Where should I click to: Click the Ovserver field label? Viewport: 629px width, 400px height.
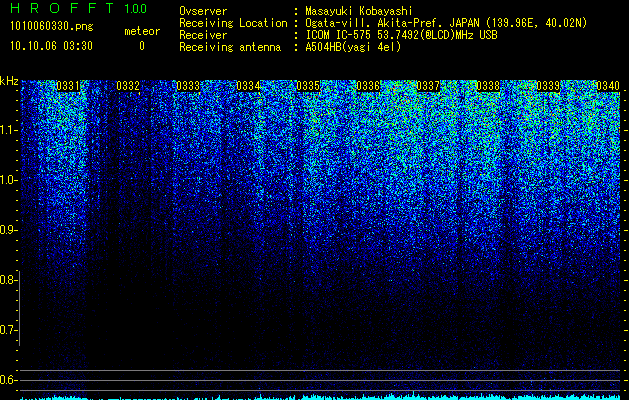[x=203, y=12]
